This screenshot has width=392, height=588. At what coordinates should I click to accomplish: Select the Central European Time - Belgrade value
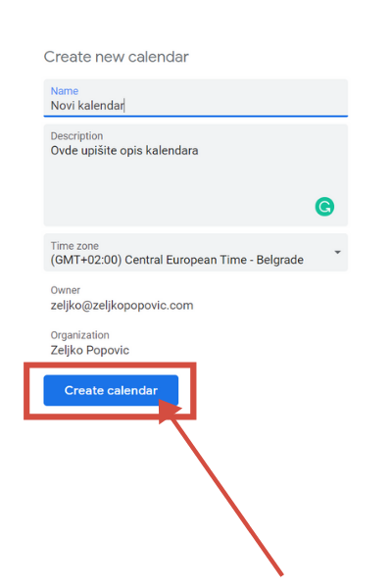(x=215, y=260)
